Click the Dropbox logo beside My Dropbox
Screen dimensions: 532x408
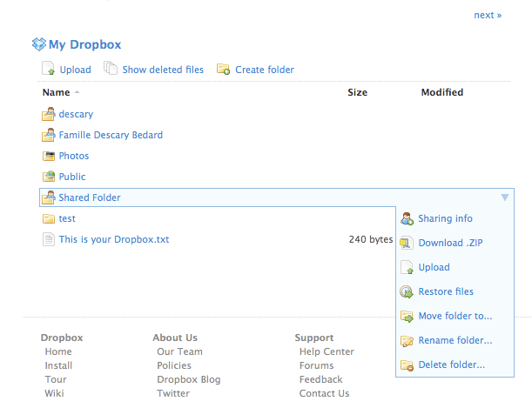[38, 44]
